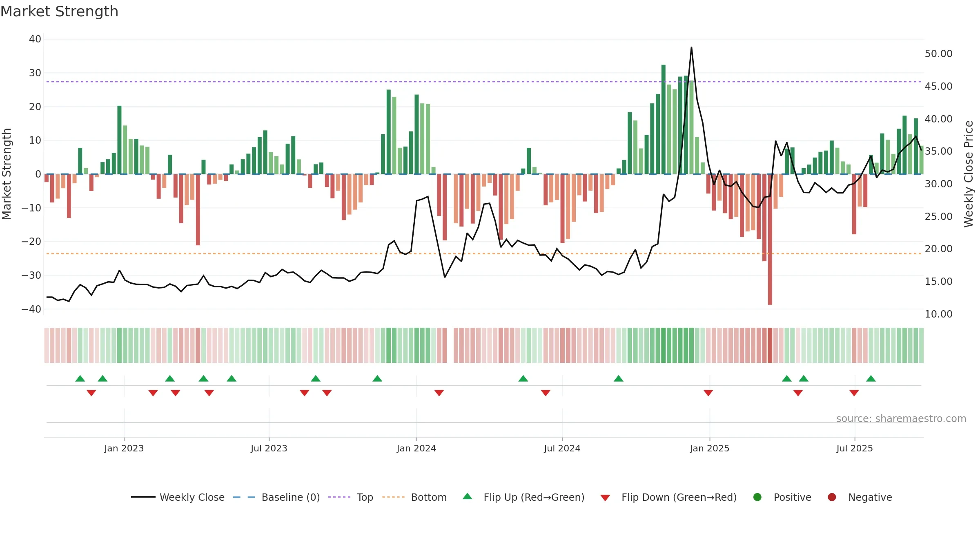Click the 50.00 price axis label
This screenshot has width=980, height=551.
point(939,54)
